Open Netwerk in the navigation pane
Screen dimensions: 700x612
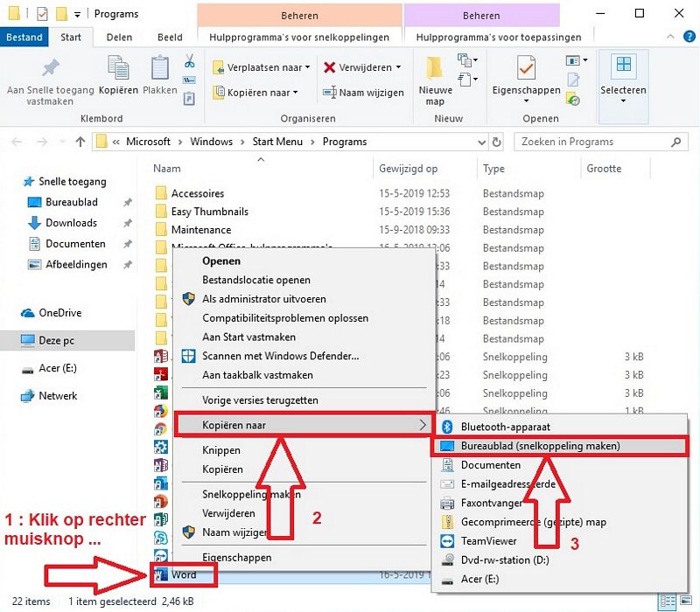pyautogui.click(x=58, y=396)
